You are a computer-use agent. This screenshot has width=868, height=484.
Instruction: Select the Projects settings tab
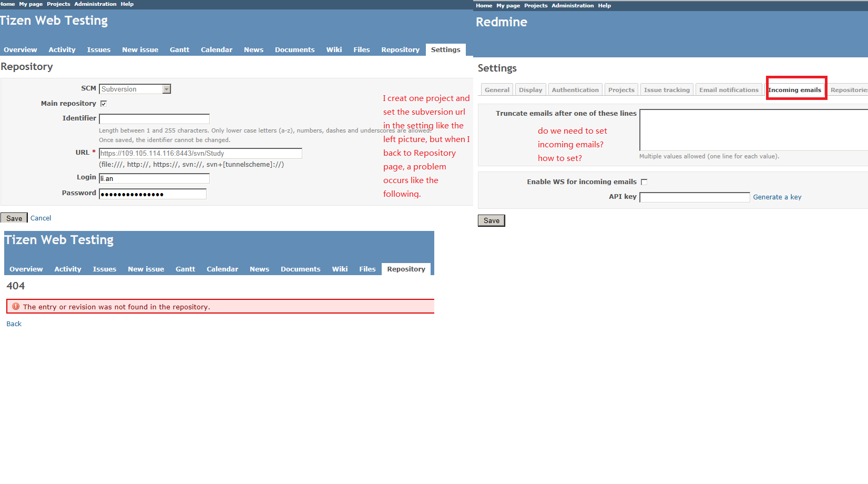coord(621,90)
